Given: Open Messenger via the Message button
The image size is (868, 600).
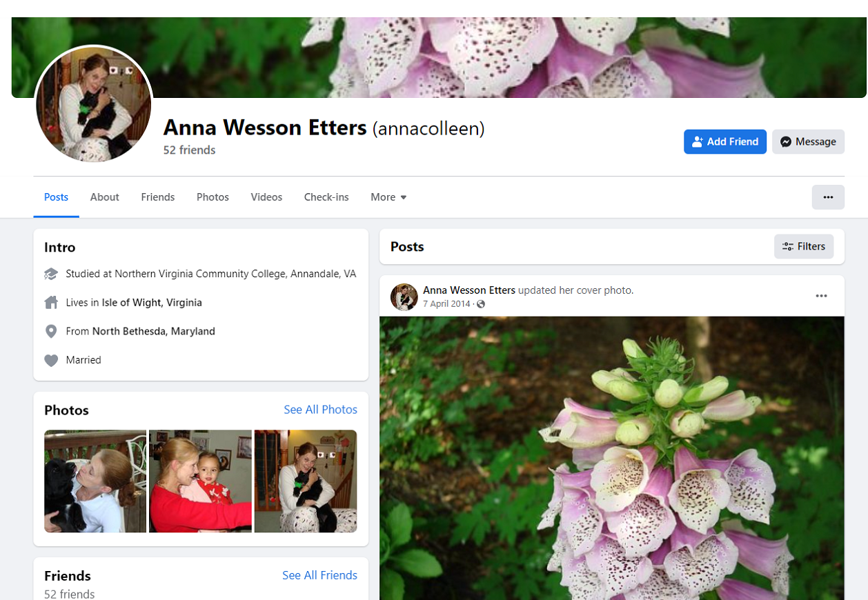Looking at the screenshot, I should [x=808, y=141].
